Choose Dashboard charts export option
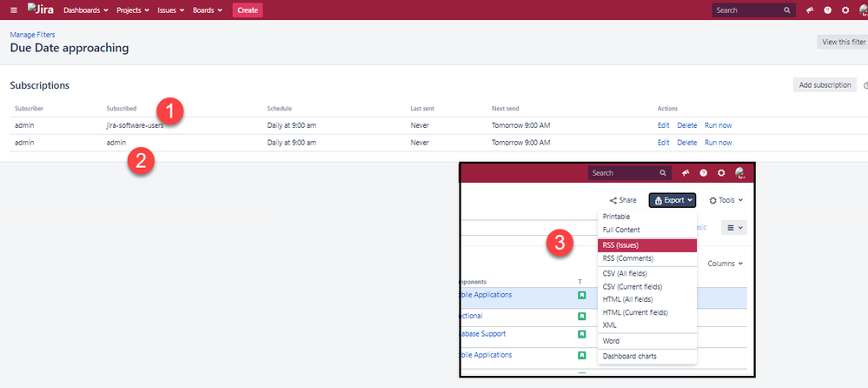 (x=647, y=357)
